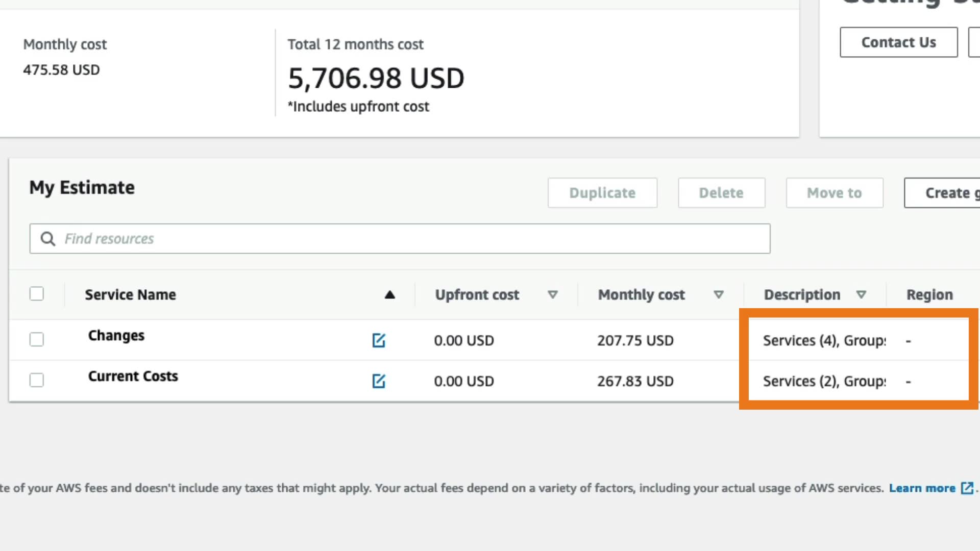The width and height of the screenshot is (980, 551).
Task: Click the Region column header
Action: click(x=929, y=295)
